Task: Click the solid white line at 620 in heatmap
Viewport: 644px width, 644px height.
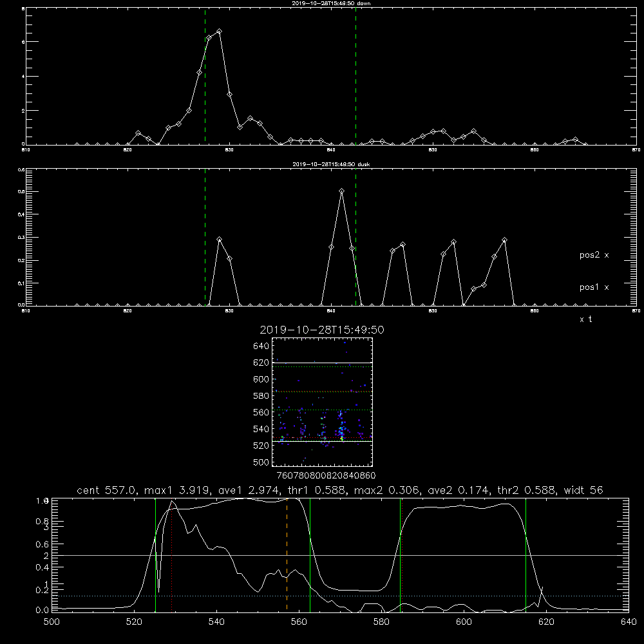Action: 322,363
